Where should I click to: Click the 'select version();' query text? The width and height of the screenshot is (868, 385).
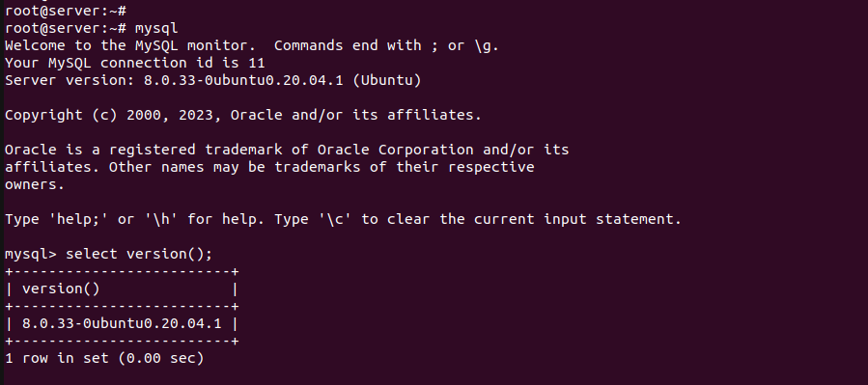pyautogui.click(x=139, y=254)
